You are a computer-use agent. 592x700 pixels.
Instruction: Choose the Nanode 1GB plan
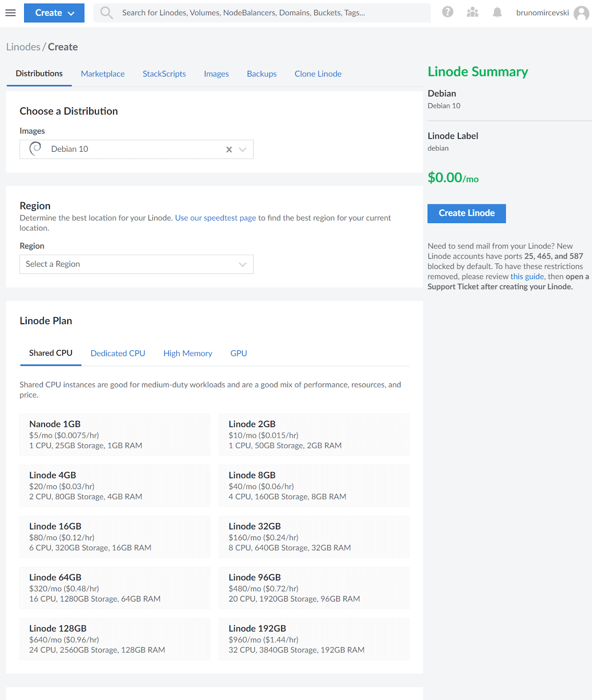pos(115,435)
